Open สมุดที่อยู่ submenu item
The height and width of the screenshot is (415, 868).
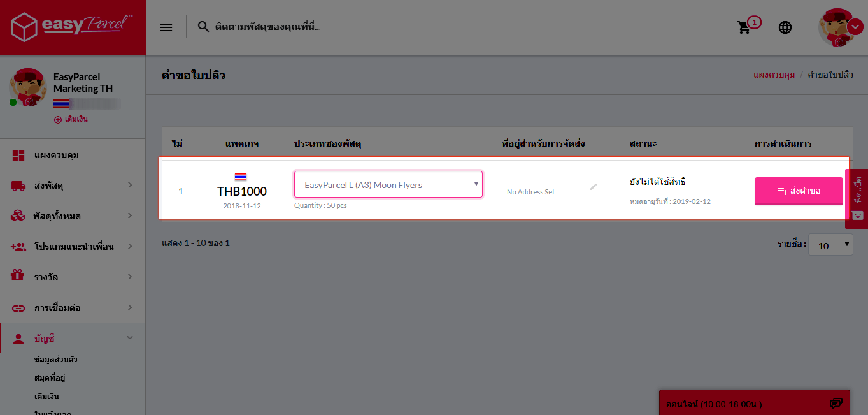[x=50, y=378]
